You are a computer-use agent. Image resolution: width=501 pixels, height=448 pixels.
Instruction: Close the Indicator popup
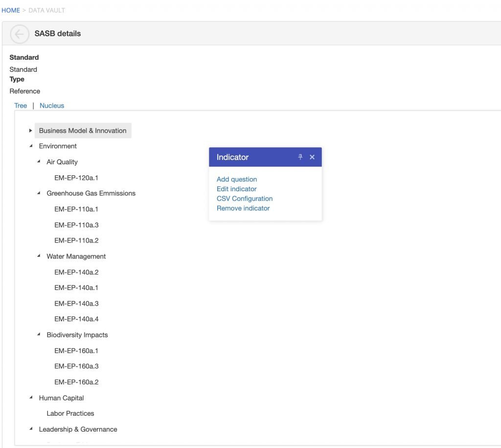coord(312,157)
